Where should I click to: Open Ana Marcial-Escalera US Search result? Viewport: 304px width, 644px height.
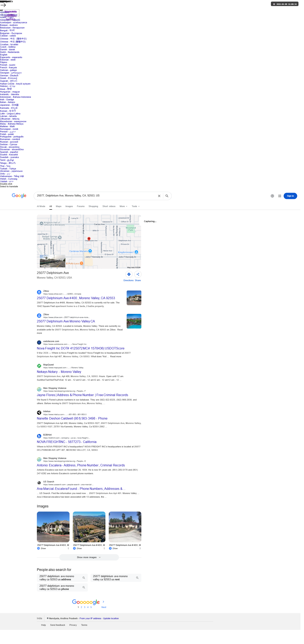pos(81,489)
